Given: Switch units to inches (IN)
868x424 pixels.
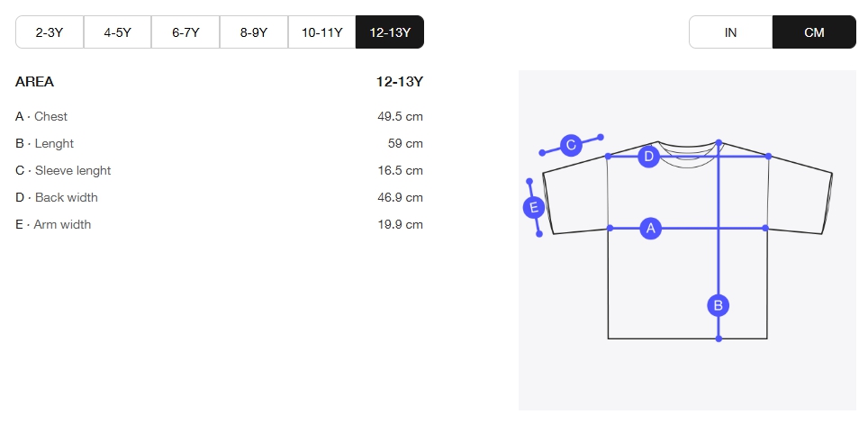Looking at the screenshot, I should click(731, 32).
